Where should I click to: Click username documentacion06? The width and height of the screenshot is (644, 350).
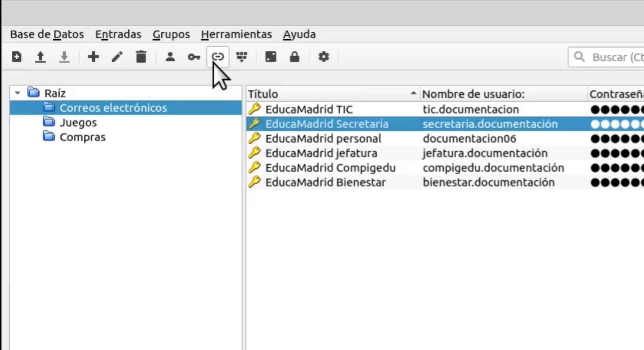point(470,139)
